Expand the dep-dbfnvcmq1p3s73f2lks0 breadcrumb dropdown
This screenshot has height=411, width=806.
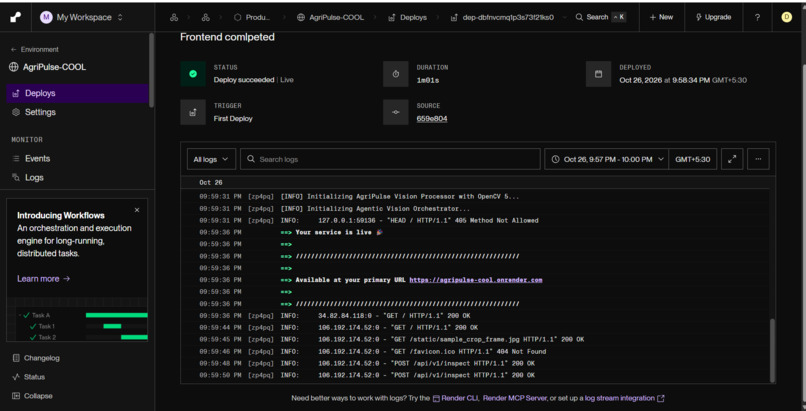[x=565, y=17]
